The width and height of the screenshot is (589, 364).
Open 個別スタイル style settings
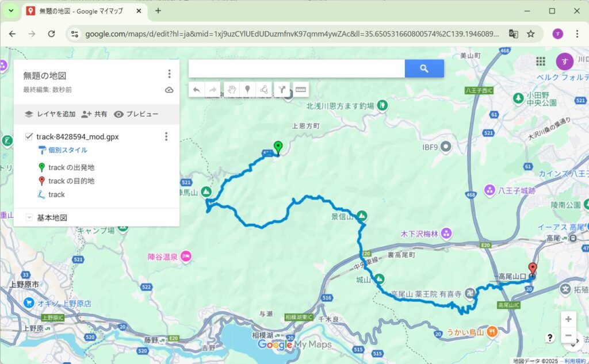63,150
